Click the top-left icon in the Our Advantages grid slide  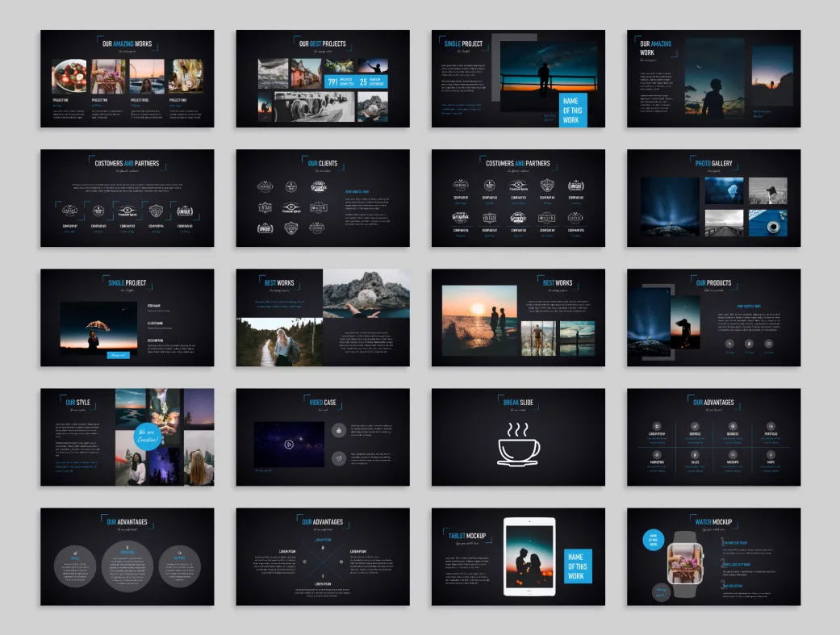tap(656, 425)
